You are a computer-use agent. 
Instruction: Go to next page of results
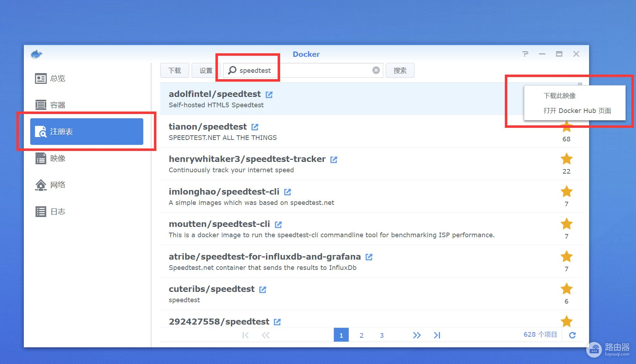(x=417, y=335)
